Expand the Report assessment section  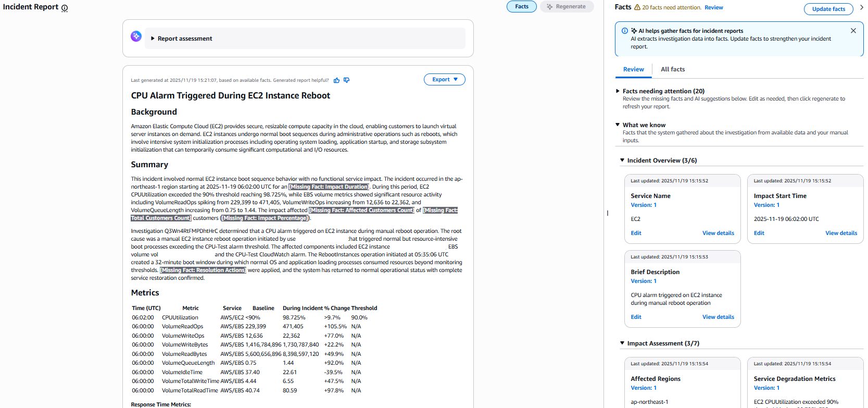click(x=153, y=39)
